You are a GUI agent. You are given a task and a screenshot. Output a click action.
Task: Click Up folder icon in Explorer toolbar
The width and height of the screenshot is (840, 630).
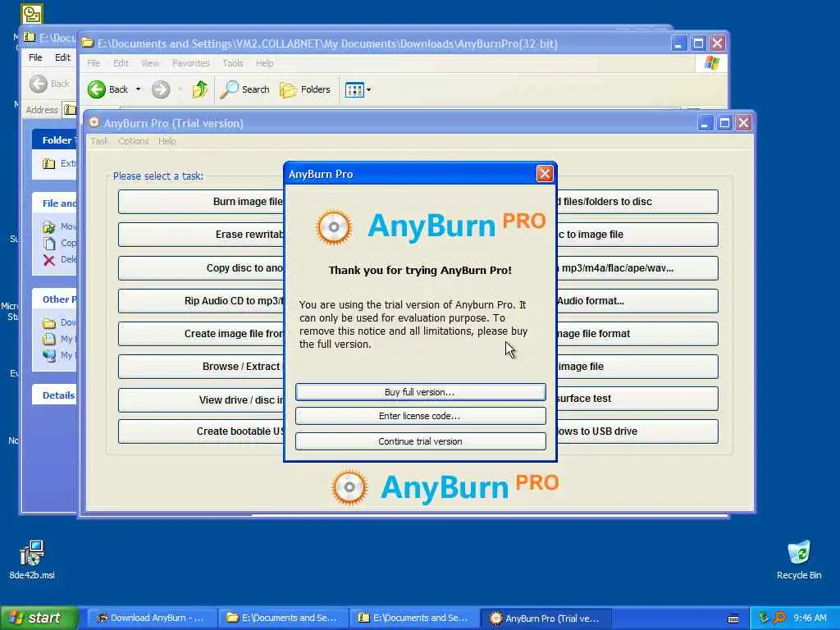(x=200, y=89)
